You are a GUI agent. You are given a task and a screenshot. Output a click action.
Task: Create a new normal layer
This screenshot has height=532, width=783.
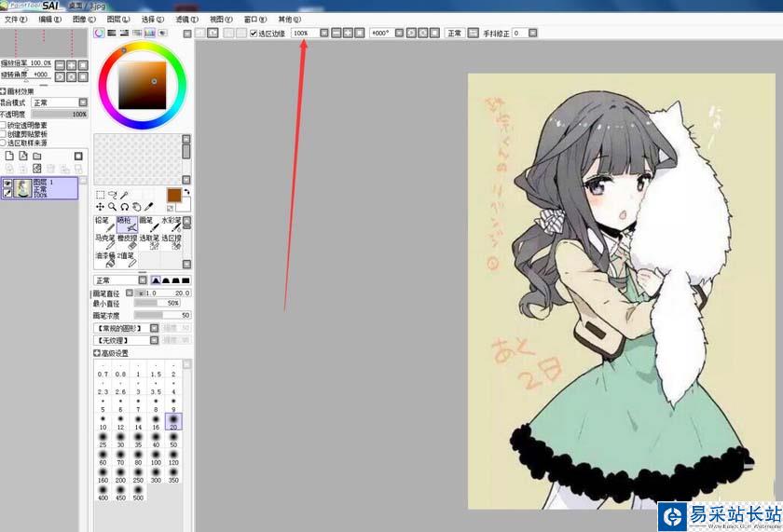tap(9, 157)
